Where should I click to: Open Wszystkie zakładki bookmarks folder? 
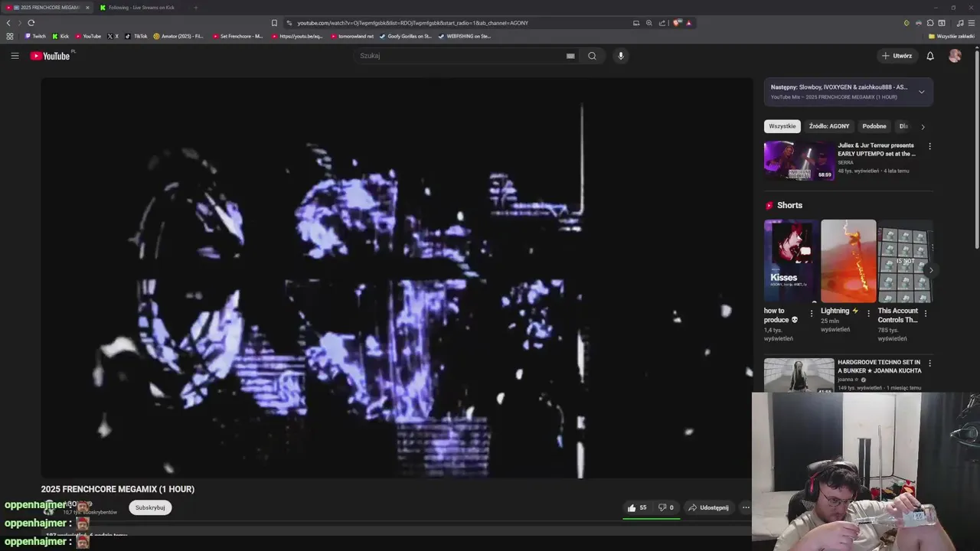952,36
